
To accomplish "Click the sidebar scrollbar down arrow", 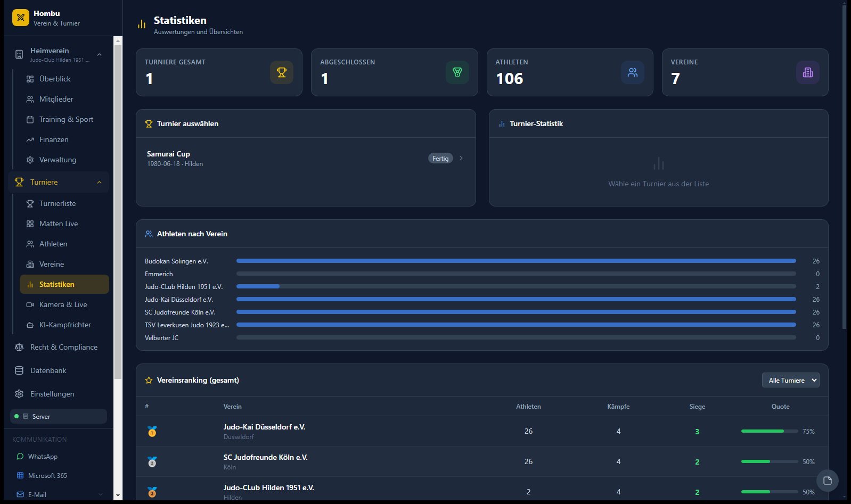I will (x=118, y=496).
